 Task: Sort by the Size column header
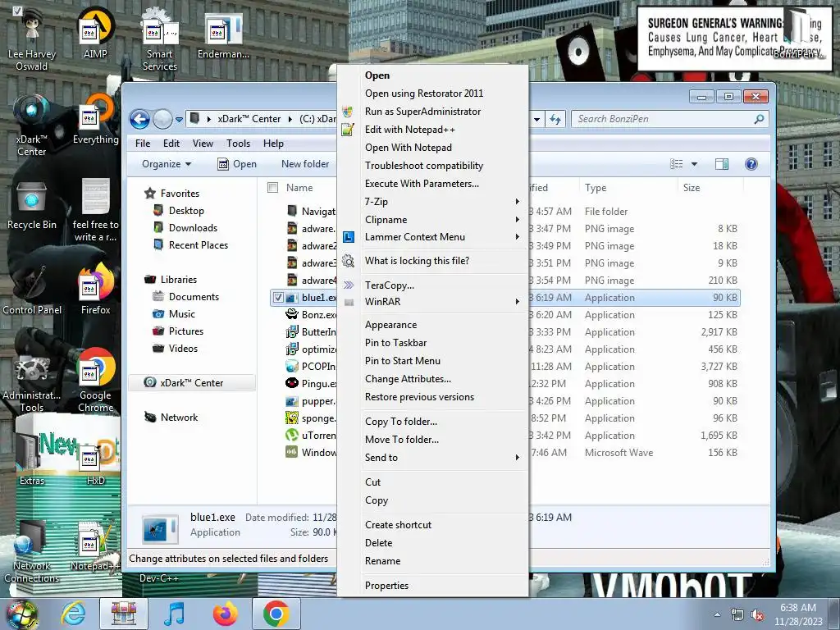coord(710,188)
